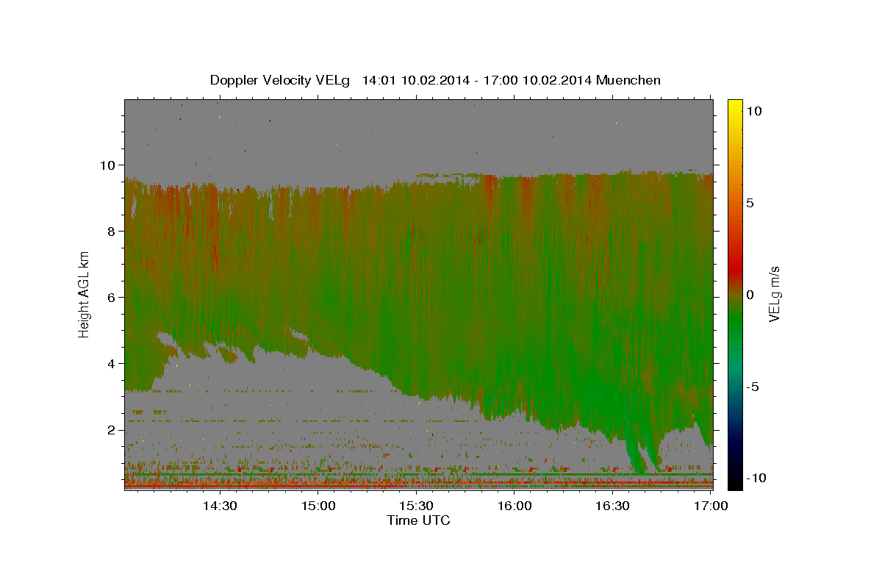Click the height axis label 10
Viewport: 882px width, 588px height.
pyautogui.click(x=110, y=165)
